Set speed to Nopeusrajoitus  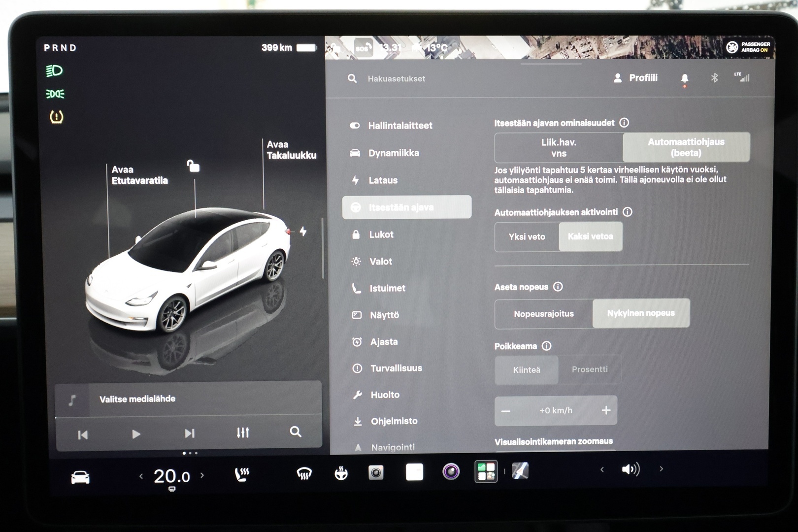544,314
